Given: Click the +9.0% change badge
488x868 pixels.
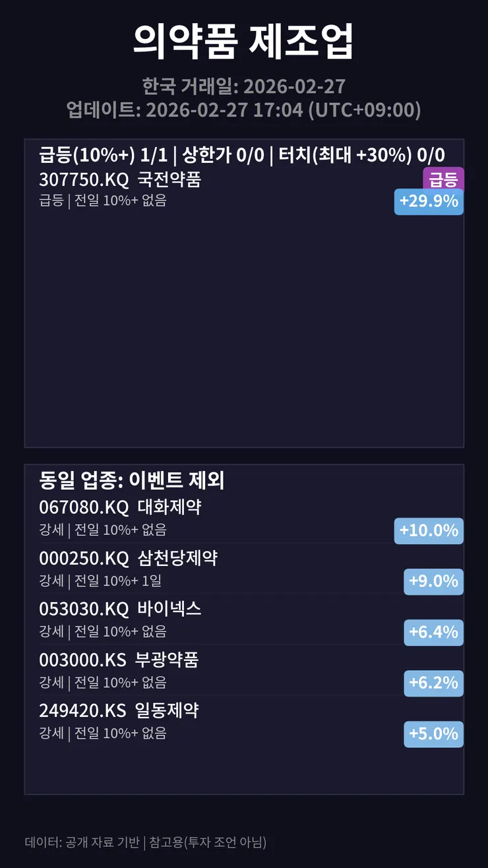Looking at the screenshot, I should point(433,582).
